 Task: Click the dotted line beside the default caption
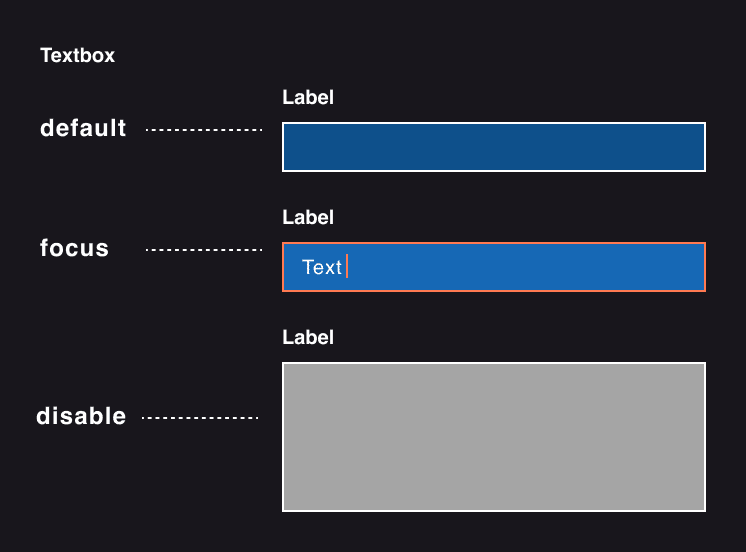(204, 129)
